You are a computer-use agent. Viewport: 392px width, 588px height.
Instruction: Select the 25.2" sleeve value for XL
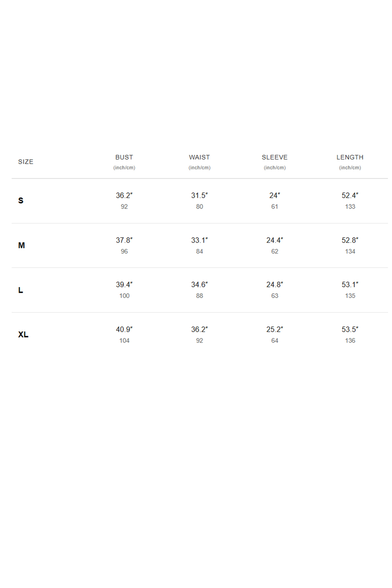[275, 329]
